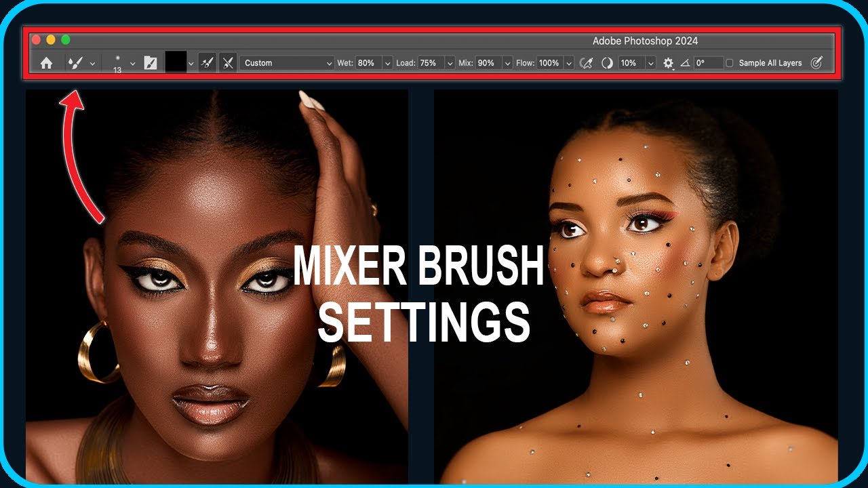This screenshot has width=868, height=488.
Task: Open the Wet percentage slider arrow
Action: click(x=388, y=63)
